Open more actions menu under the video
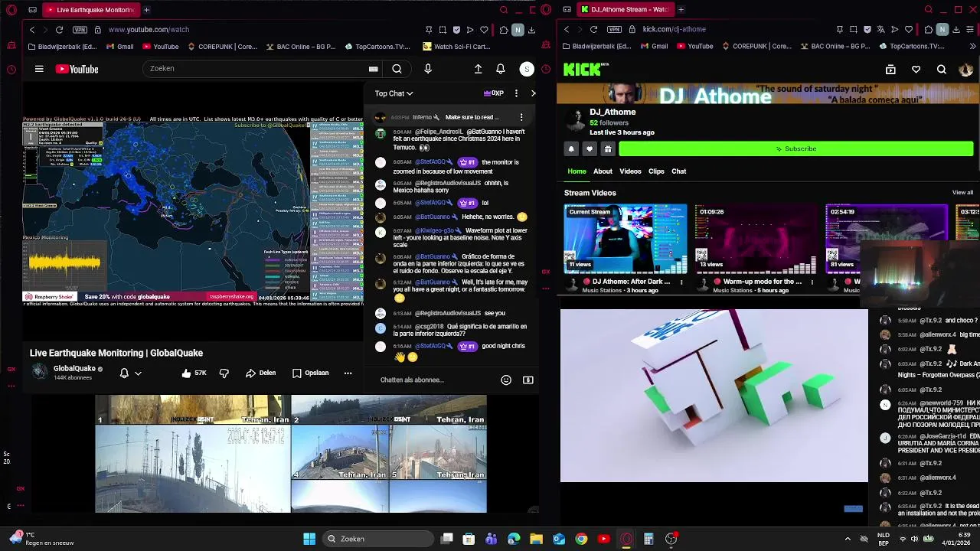Image resolution: width=980 pixels, height=551 pixels. click(x=348, y=373)
